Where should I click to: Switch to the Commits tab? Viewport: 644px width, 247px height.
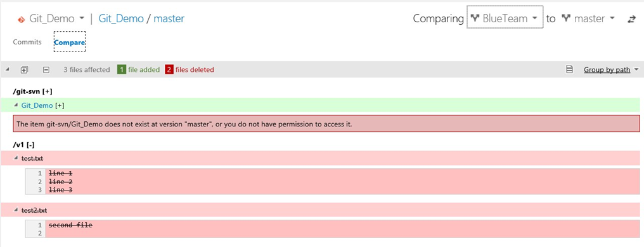27,42
